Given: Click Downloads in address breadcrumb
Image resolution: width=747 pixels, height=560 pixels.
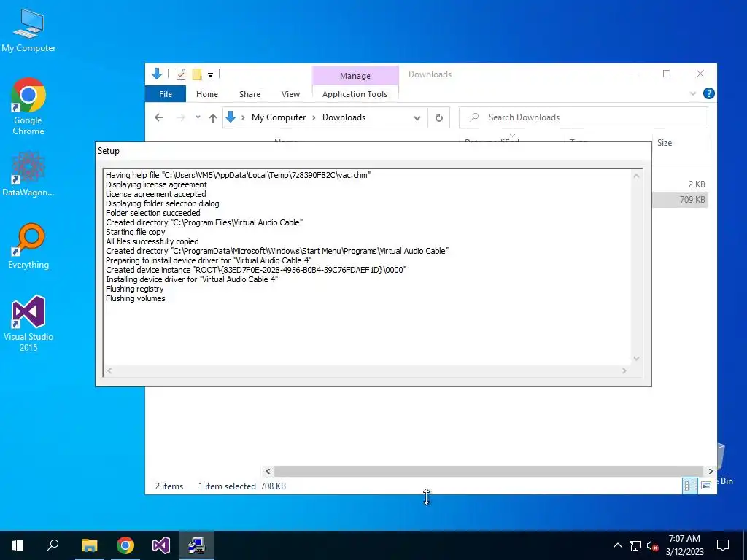Looking at the screenshot, I should [x=344, y=117].
